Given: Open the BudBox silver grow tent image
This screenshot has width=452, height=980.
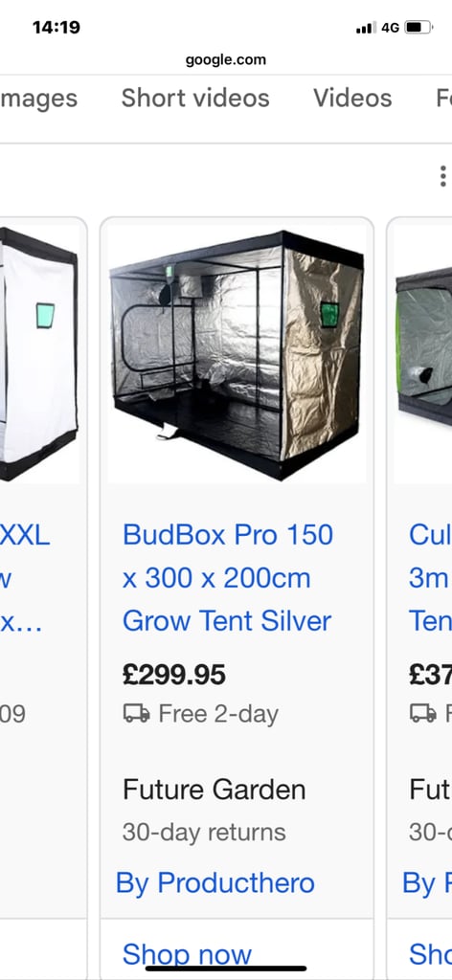Looking at the screenshot, I should pyautogui.click(x=237, y=354).
